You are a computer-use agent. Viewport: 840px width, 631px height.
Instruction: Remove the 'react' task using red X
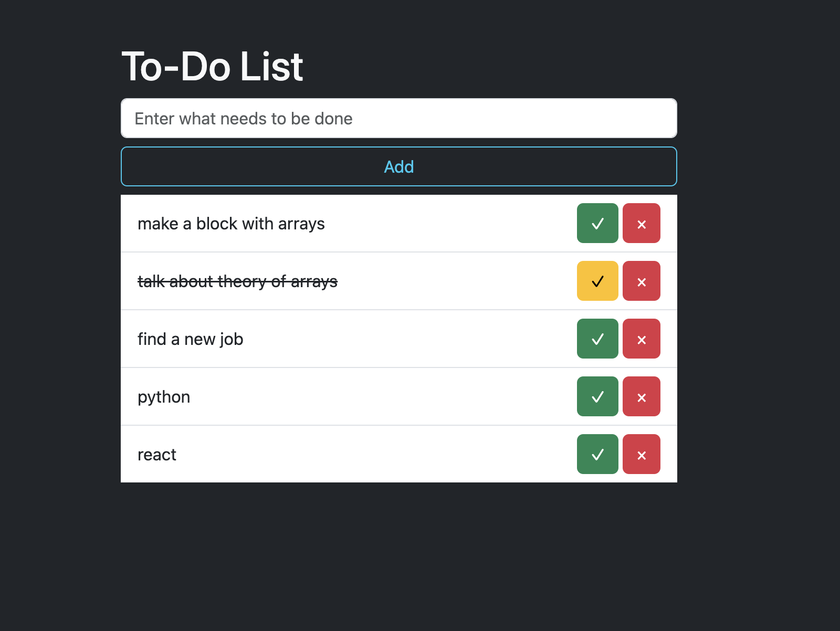pos(641,454)
